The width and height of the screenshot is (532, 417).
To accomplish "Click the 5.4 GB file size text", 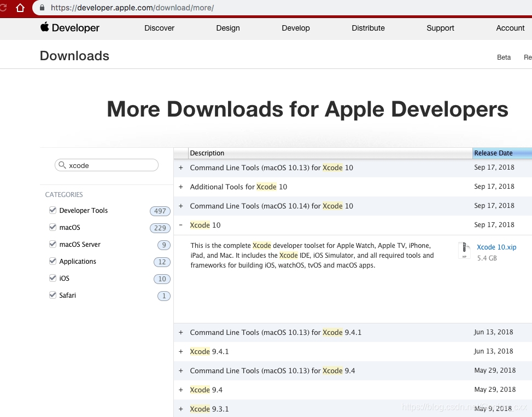I will click(x=487, y=258).
